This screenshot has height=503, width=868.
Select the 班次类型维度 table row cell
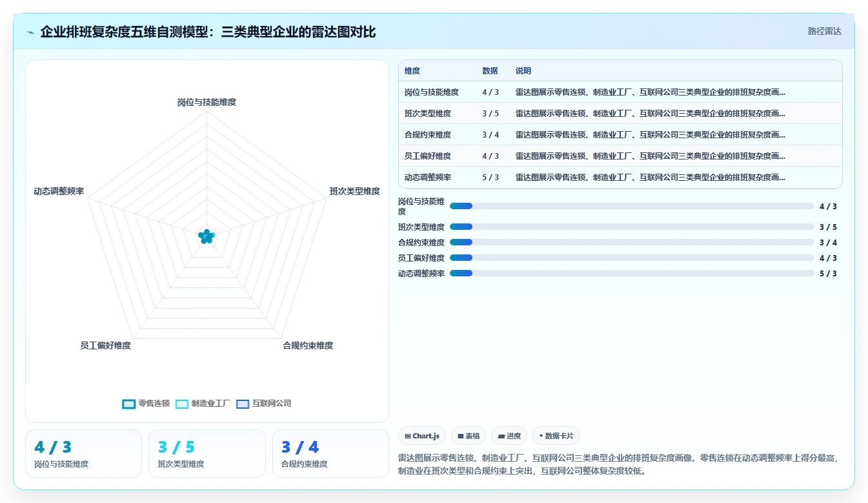428,114
